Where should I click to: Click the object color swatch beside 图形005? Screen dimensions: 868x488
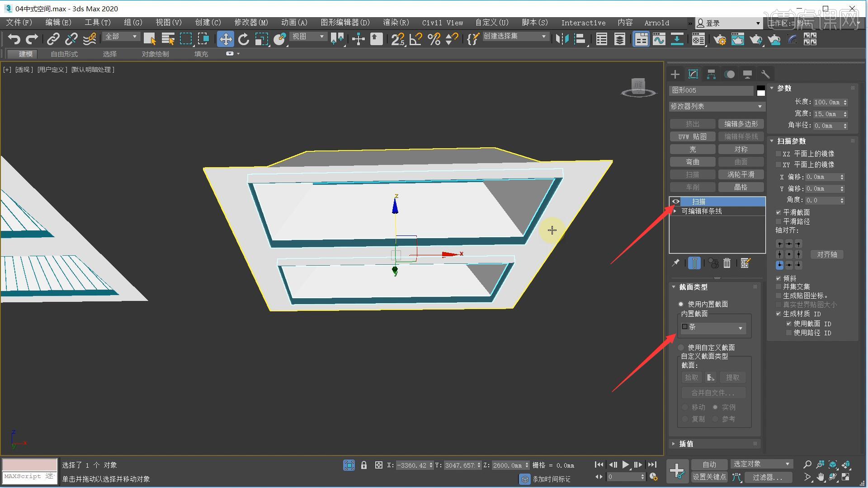[x=760, y=90]
